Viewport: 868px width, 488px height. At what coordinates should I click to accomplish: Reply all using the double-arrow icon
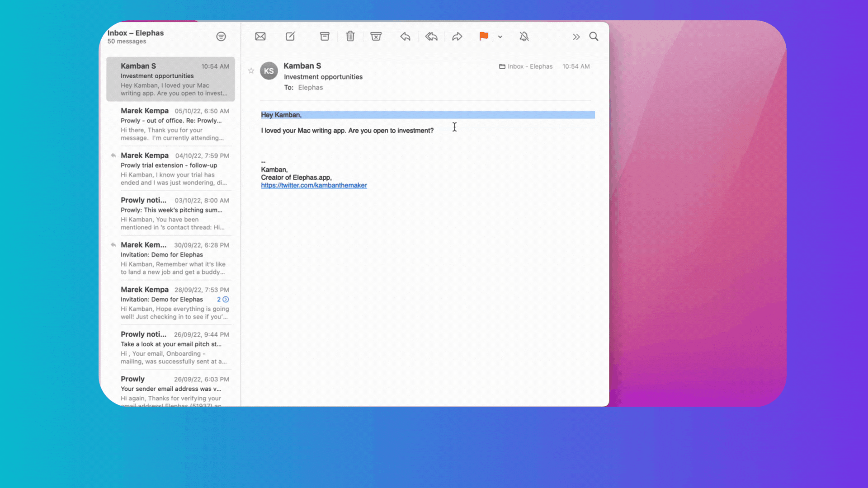coord(431,37)
